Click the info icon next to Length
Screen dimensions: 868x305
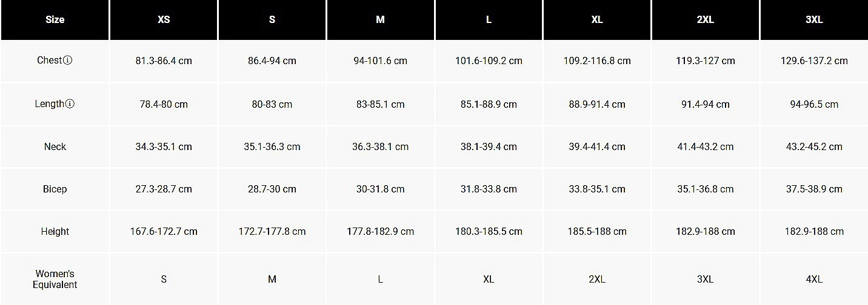(x=70, y=104)
